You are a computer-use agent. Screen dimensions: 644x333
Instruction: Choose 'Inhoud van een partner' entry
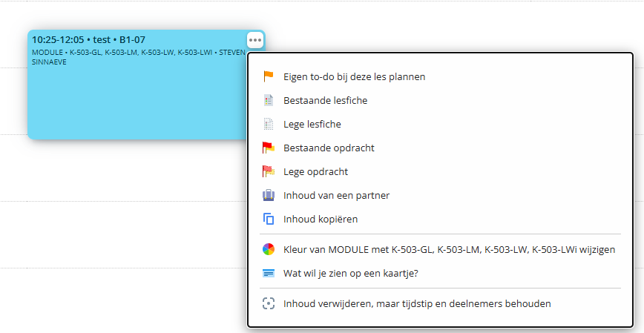click(336, 196)
